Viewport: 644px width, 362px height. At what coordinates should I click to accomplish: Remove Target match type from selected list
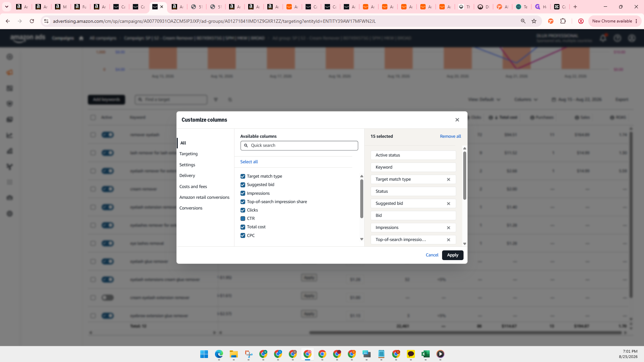[x=448, y=179]
